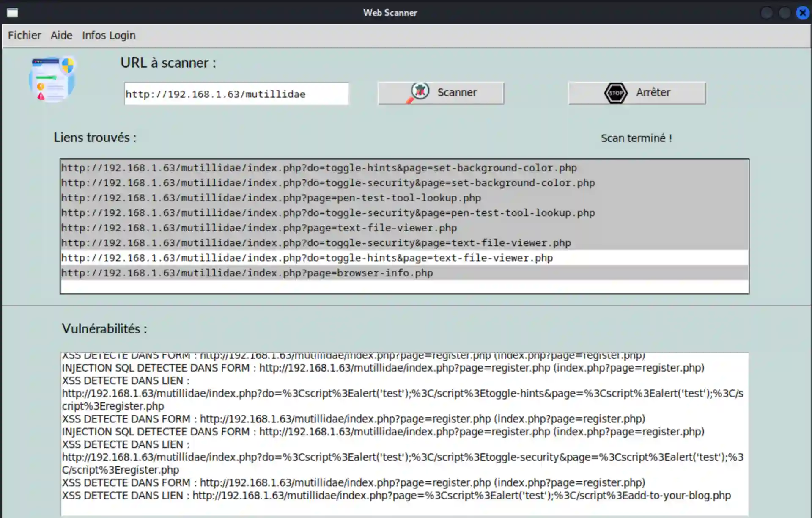812x518 pixels.
Task: Click the web security report logo icon
Action: tap(52, 80)
